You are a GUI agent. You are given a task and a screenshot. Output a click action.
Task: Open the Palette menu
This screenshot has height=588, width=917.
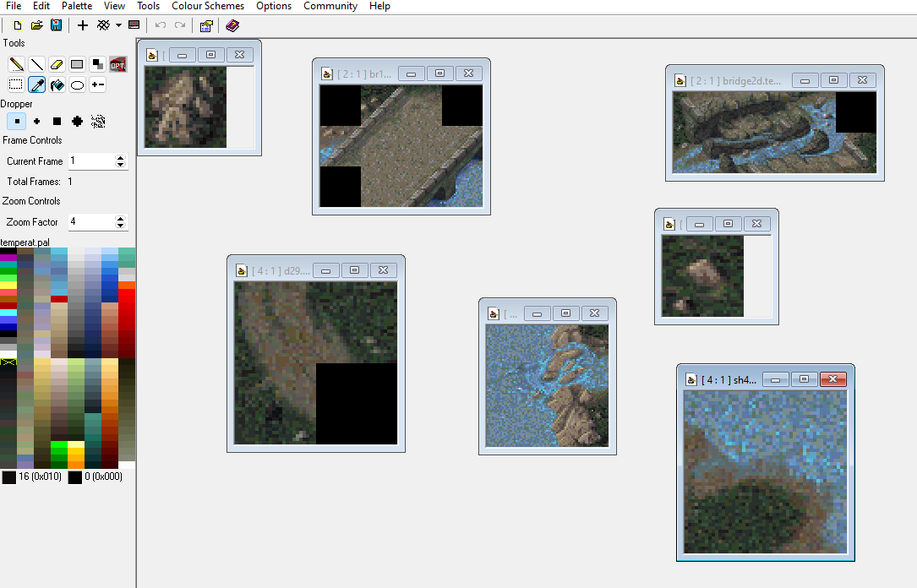[77, 6]
